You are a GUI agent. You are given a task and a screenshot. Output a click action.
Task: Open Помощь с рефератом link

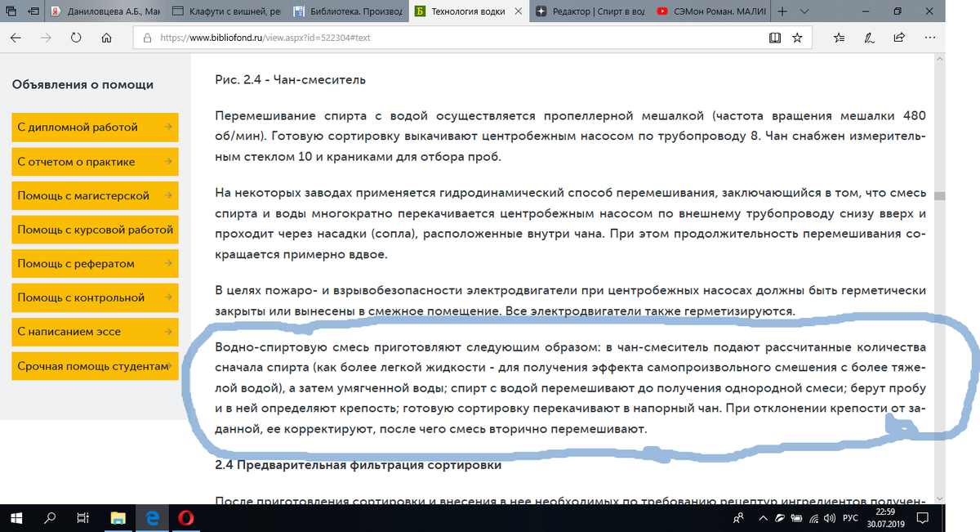(x=95, y=264)
